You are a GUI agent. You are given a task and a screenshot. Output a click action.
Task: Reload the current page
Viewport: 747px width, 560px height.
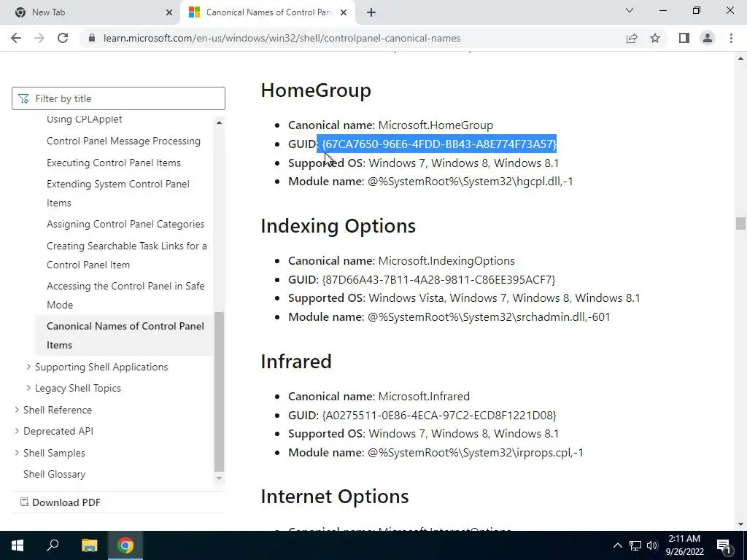tap(63, 38)
